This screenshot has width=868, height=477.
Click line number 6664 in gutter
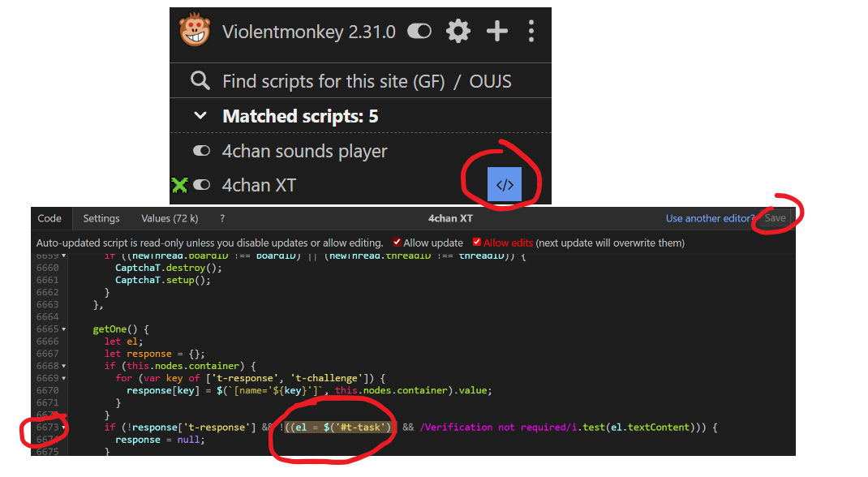coord(48,317)
